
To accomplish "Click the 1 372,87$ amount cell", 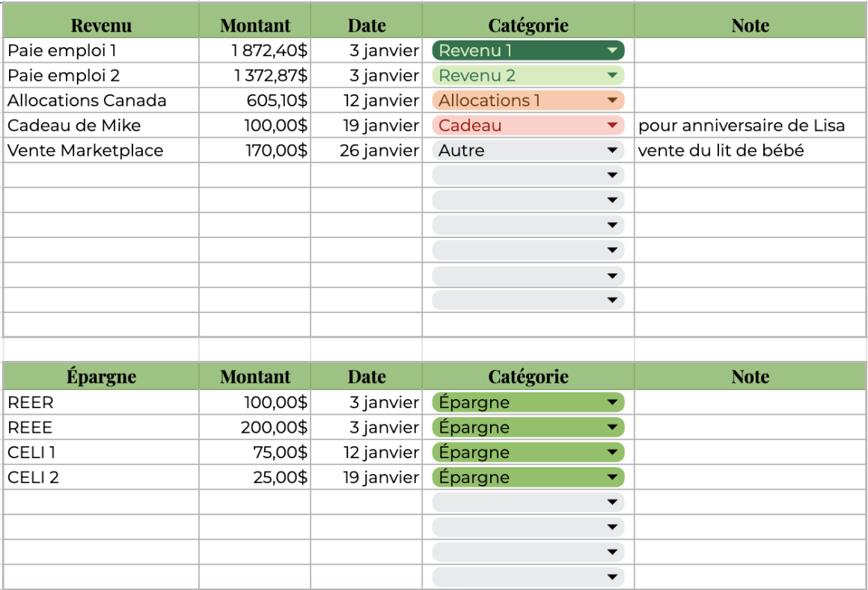I will click(255, 76).
